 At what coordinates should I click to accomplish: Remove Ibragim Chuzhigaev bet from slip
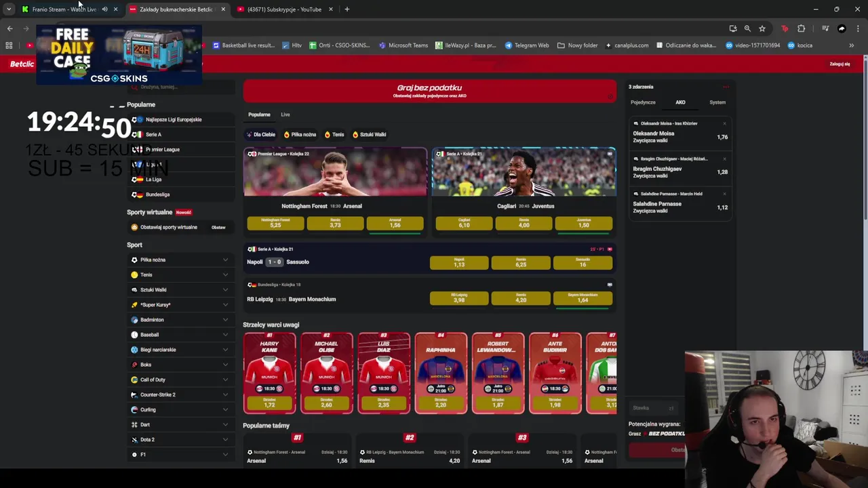point(724,159)
